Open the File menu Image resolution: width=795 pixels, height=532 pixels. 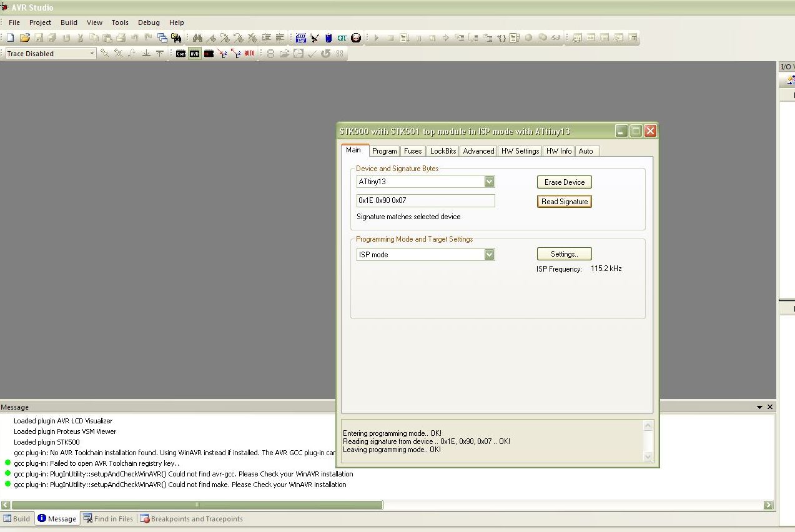click(14, 22)
